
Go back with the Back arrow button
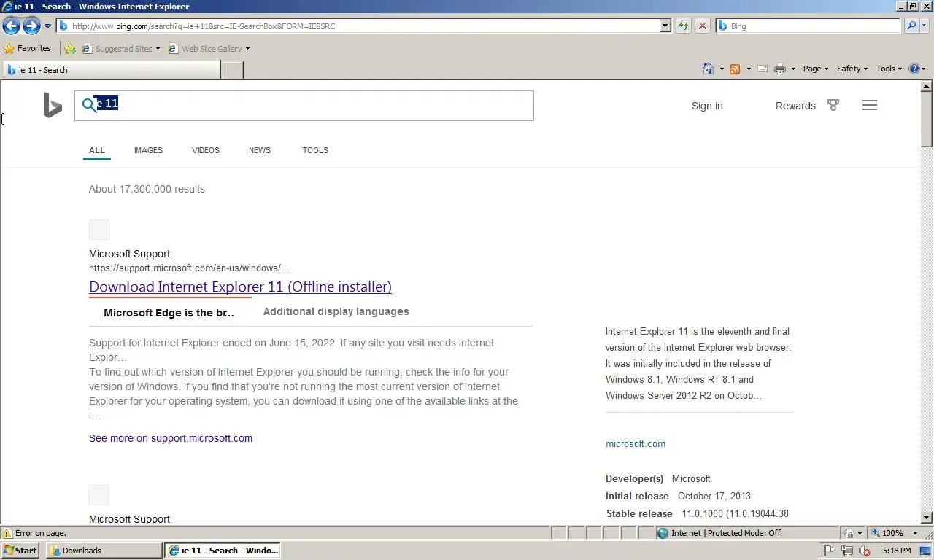click(x=11, y=26)
